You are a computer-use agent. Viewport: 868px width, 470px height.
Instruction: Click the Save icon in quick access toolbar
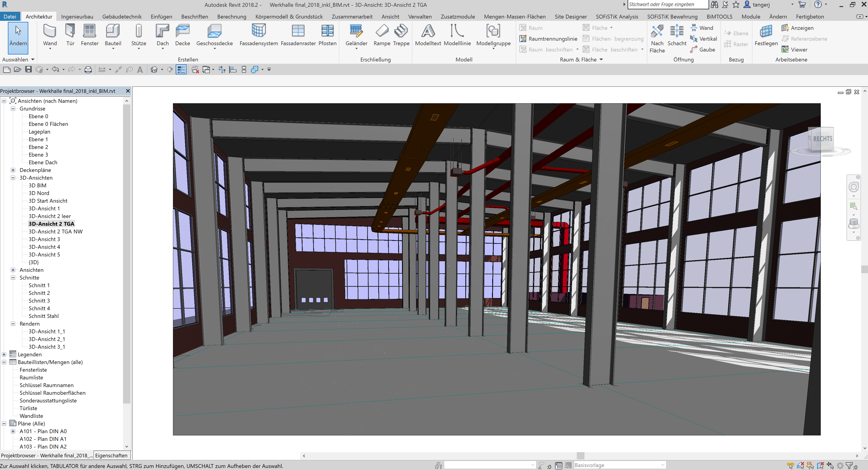28,69
